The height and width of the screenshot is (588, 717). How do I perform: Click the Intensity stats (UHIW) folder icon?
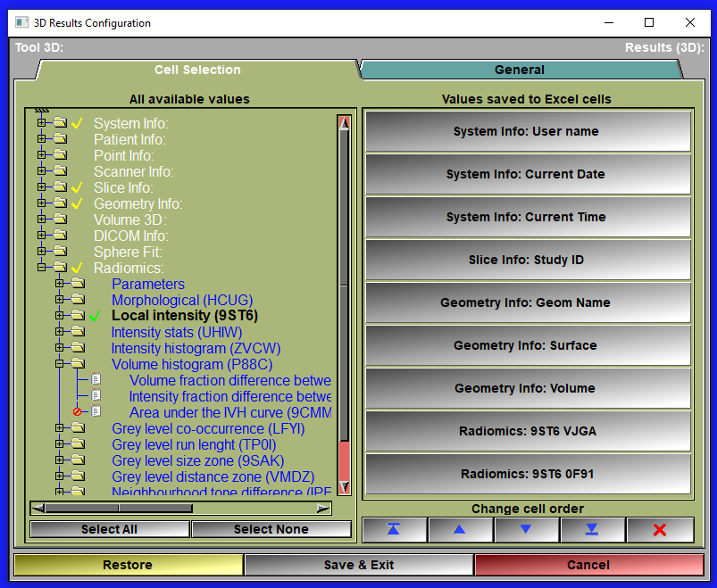point(79,331)
